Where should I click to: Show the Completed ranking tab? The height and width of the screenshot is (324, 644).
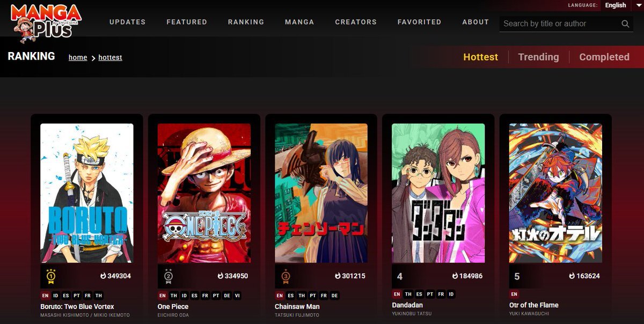604,57
